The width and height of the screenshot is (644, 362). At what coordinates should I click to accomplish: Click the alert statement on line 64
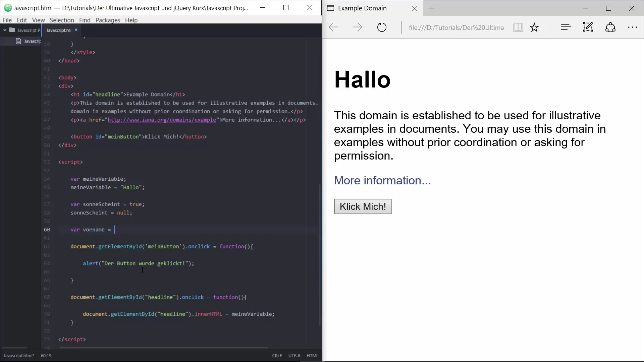[x=138, y=263]
